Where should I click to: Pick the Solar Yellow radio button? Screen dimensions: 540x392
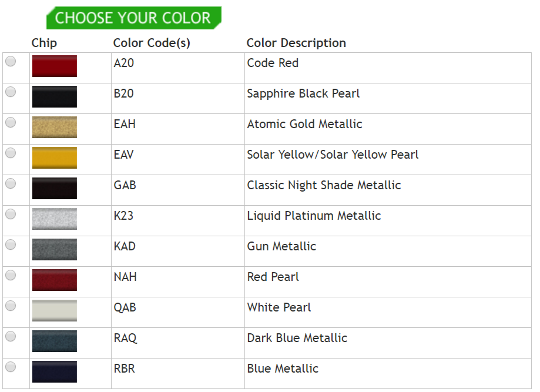(11, 153)
